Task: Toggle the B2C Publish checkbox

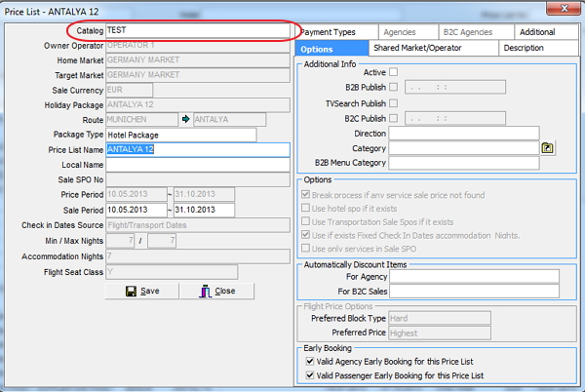Action: click(394, 118)
